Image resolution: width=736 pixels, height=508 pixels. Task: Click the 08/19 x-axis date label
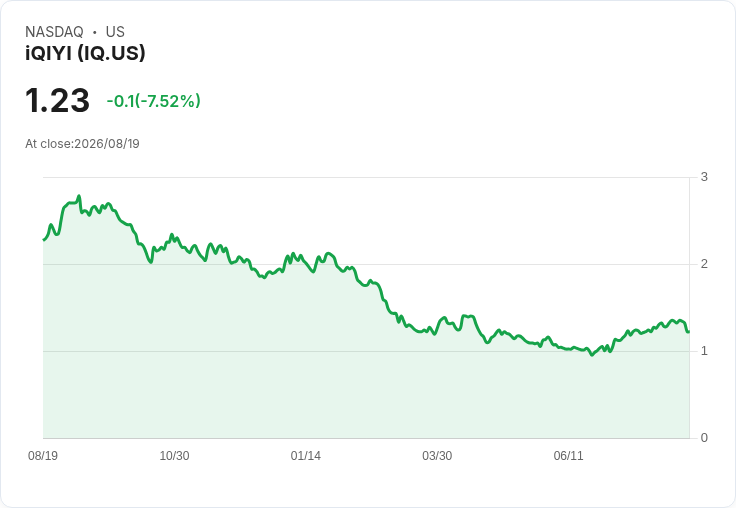(43, 455)
